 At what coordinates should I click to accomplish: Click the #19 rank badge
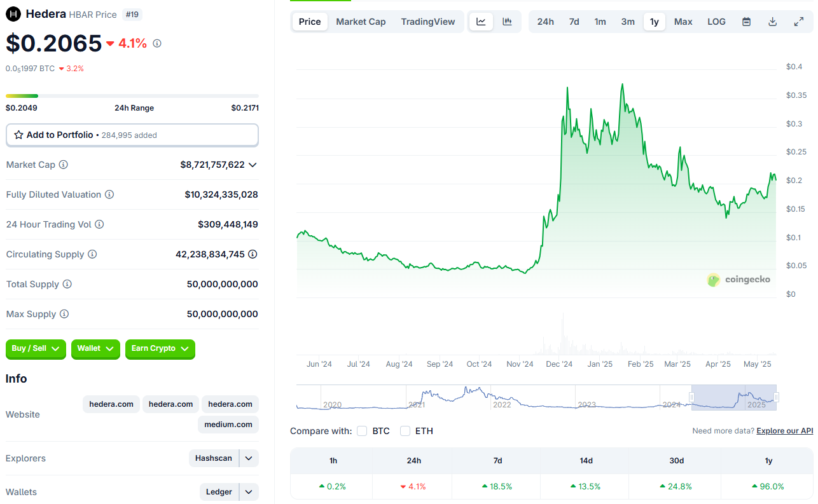pyautogui.click(x=132, y=14)
